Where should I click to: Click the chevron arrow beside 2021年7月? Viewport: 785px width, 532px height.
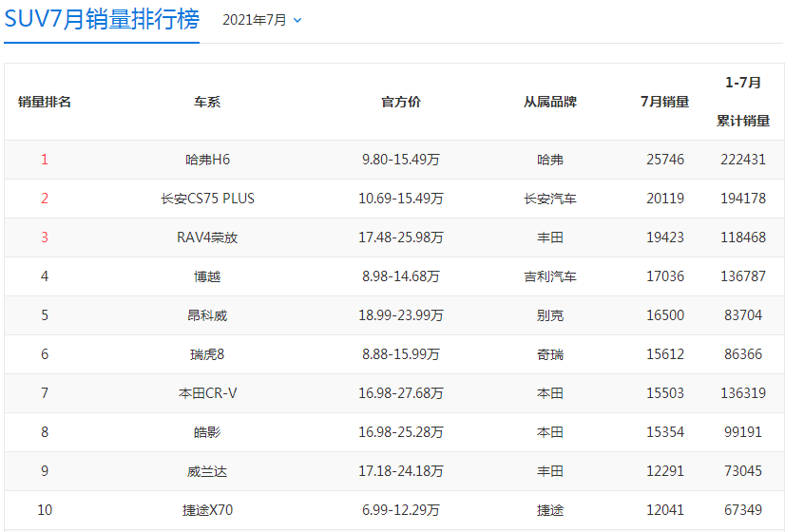[297, 20]
